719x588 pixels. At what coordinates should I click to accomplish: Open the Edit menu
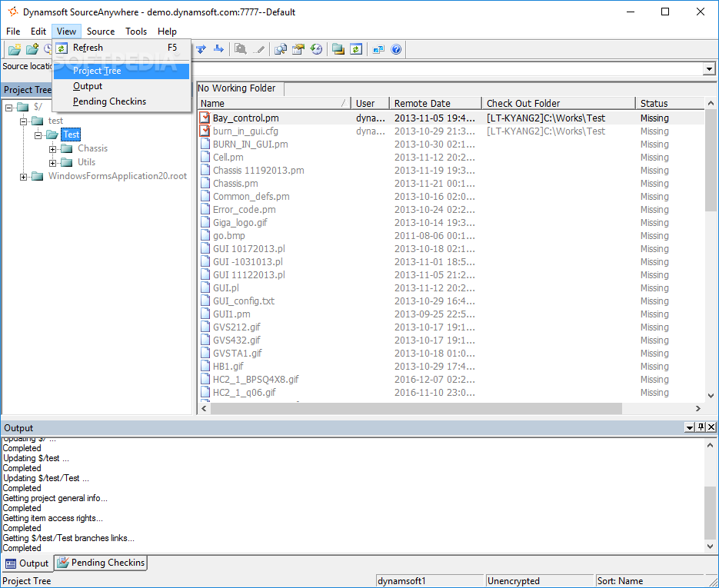[38, 32]
